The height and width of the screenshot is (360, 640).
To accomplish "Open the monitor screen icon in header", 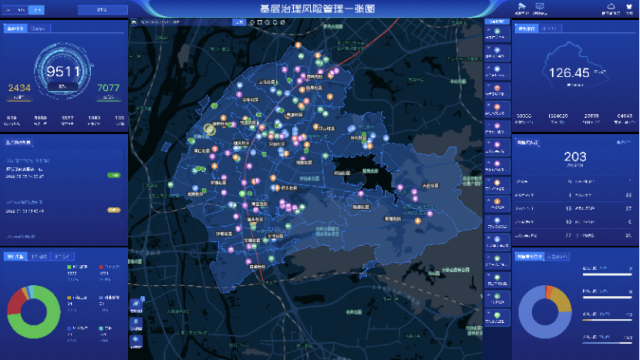I will (540, 6).
